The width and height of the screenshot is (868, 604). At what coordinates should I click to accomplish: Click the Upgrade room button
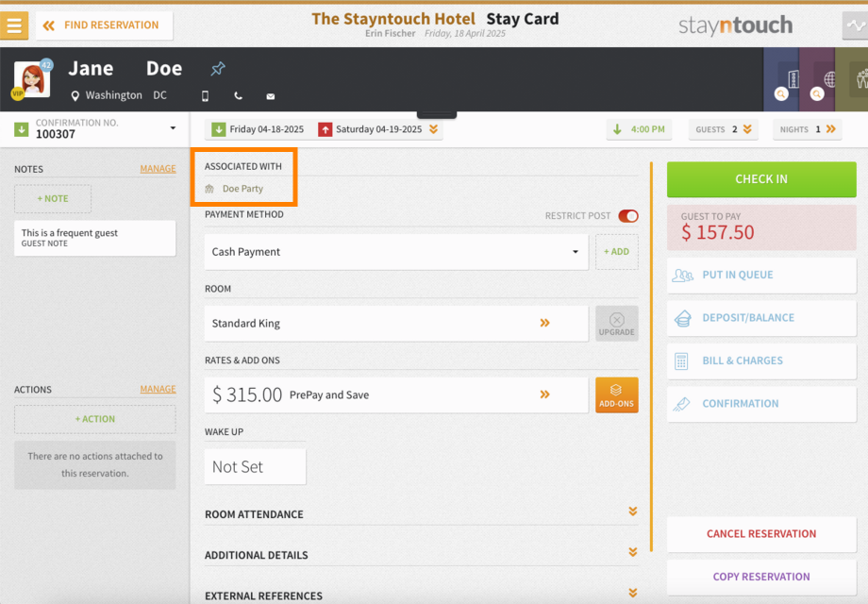click(x=617, y=324)
